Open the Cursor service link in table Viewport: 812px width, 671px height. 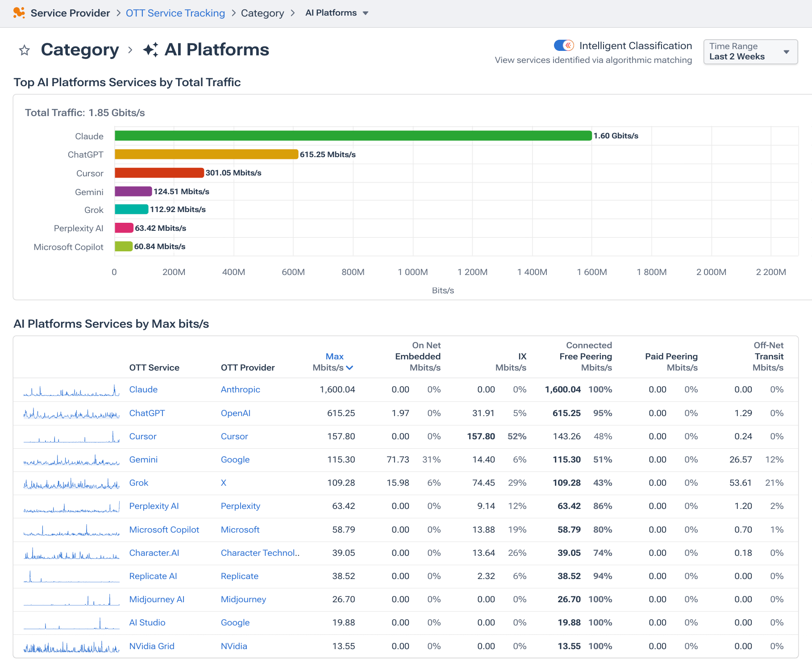[143, 436]
